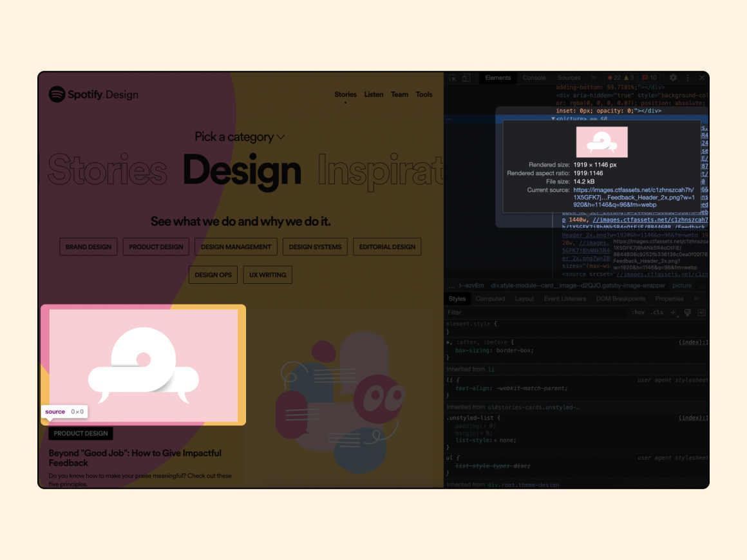Toggle the .cls element classes panel
Viewport: 747px width, 560px height.
[657, 312]
